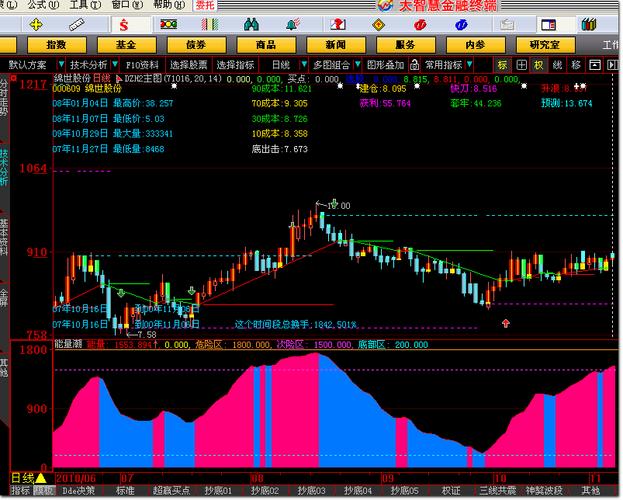Open the 常用指标 indicators dropdown
The width and height of the screenshot is (623, 500).
[445, 64]
